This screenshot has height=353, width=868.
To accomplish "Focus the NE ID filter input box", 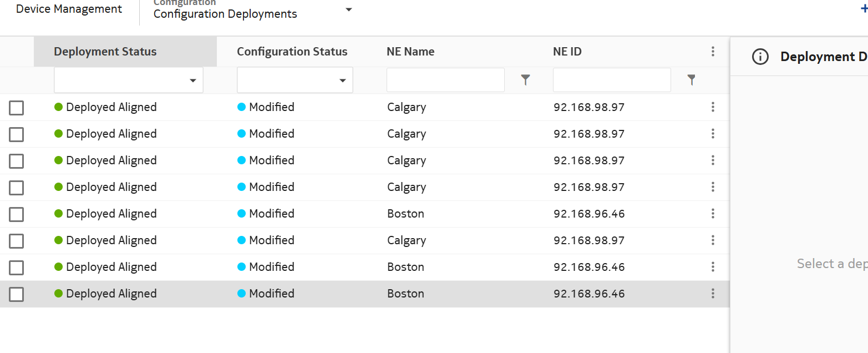I will pos(612,80).
